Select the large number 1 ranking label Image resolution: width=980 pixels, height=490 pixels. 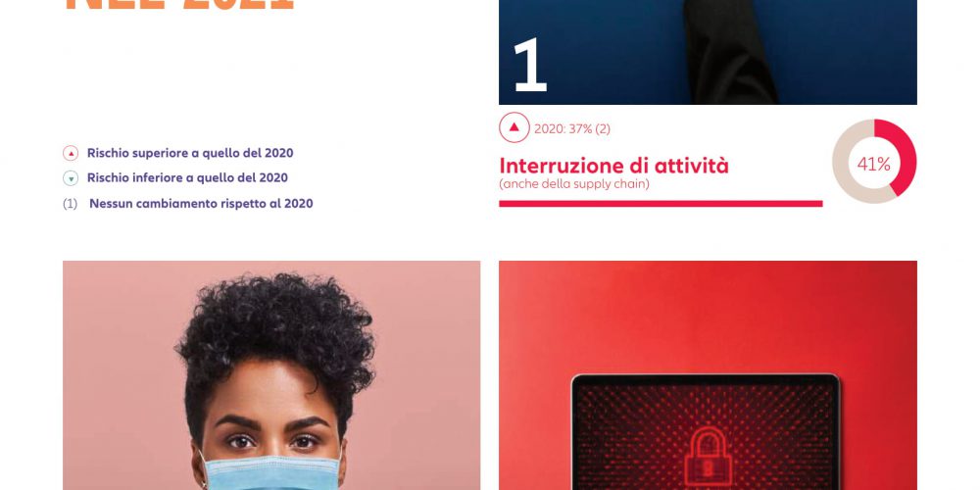point(529,66)
